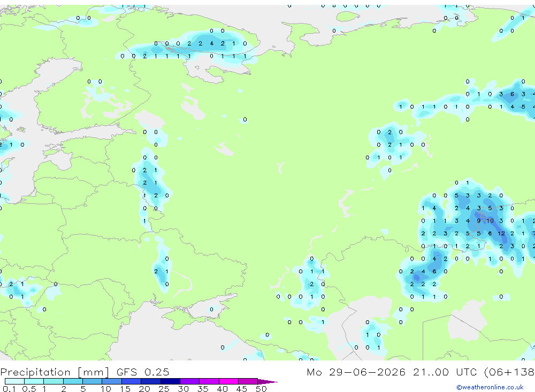Click the '15' legend scale label
Viewport: 535px width, 392px height.
click(x=125, y=389)
